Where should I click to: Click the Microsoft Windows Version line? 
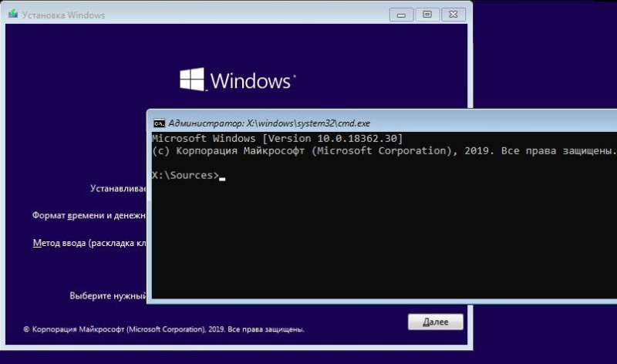[278, 139]
